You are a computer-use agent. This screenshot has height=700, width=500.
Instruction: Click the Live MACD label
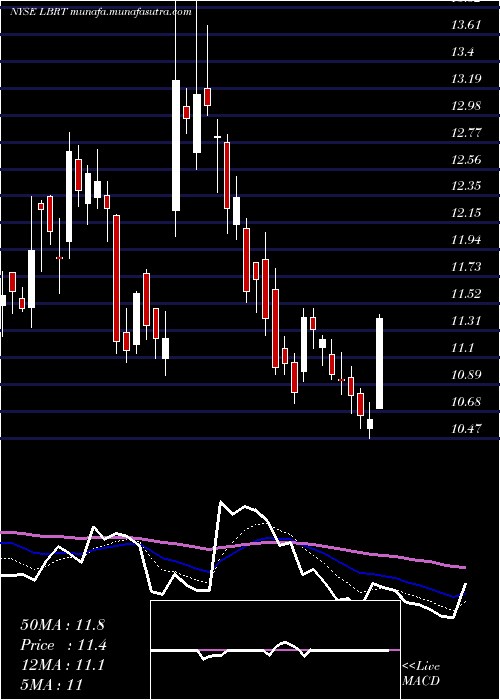point(421,674)
